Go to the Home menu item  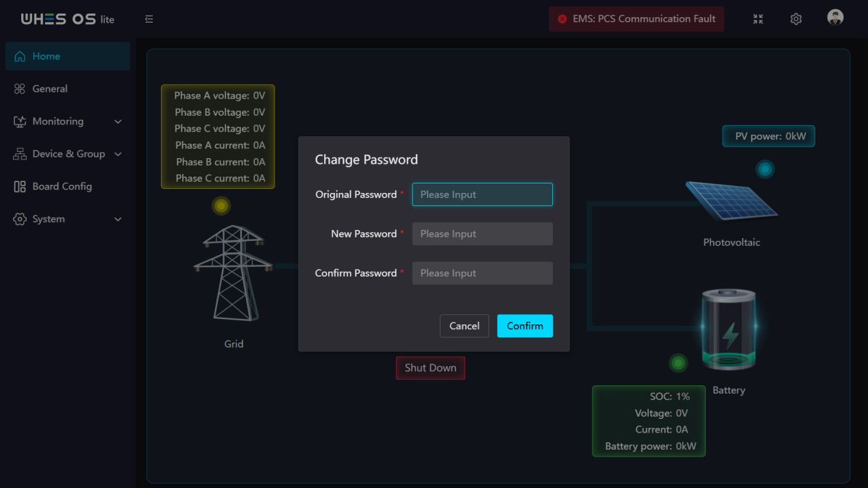point(68,56)
